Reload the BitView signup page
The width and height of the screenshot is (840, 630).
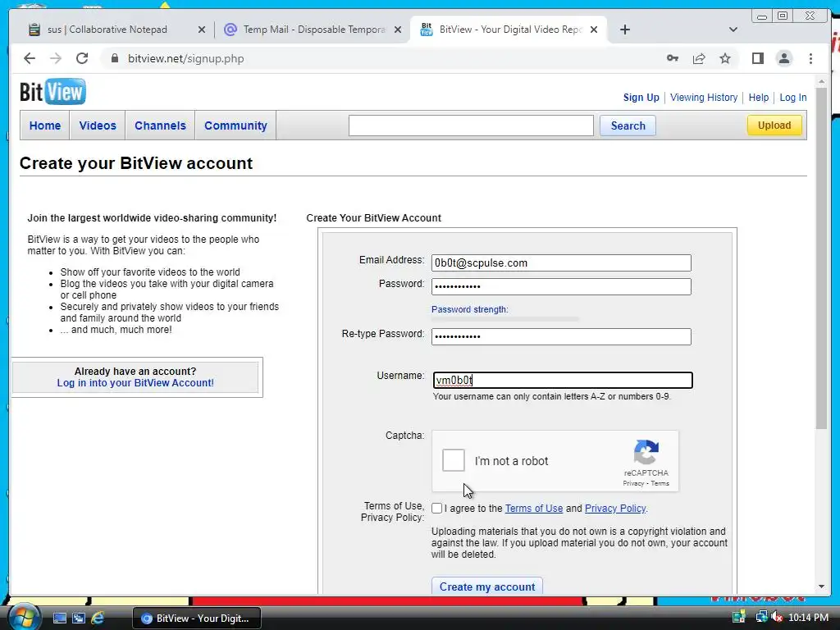82,58
